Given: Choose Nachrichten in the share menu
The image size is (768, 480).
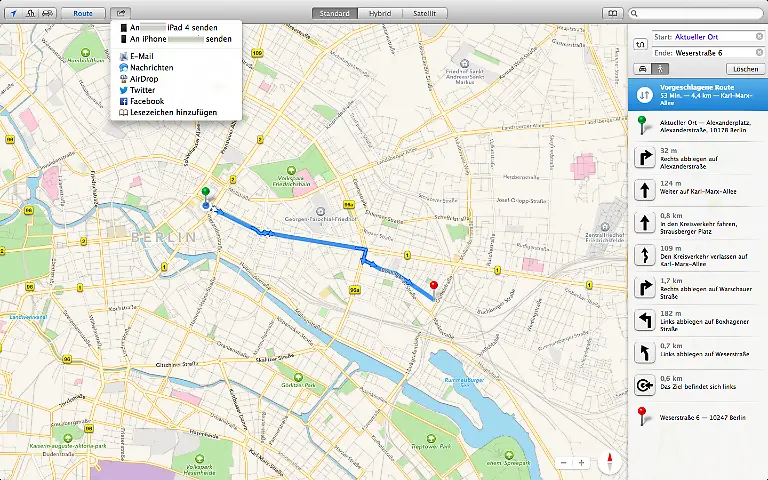Looking at the screenshot, I should [x=176, y=68].
